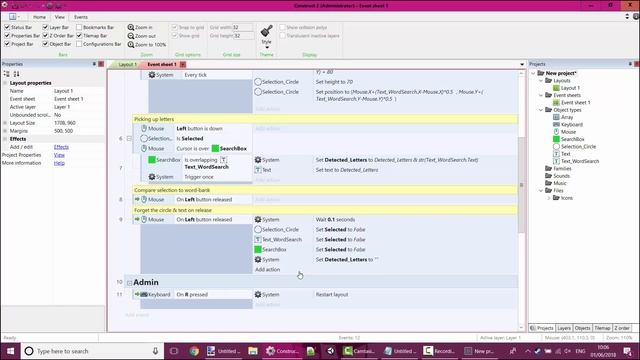Expand the Icons subfolder
This screenshot has width=640, height=360.
[x=549, y=198]
